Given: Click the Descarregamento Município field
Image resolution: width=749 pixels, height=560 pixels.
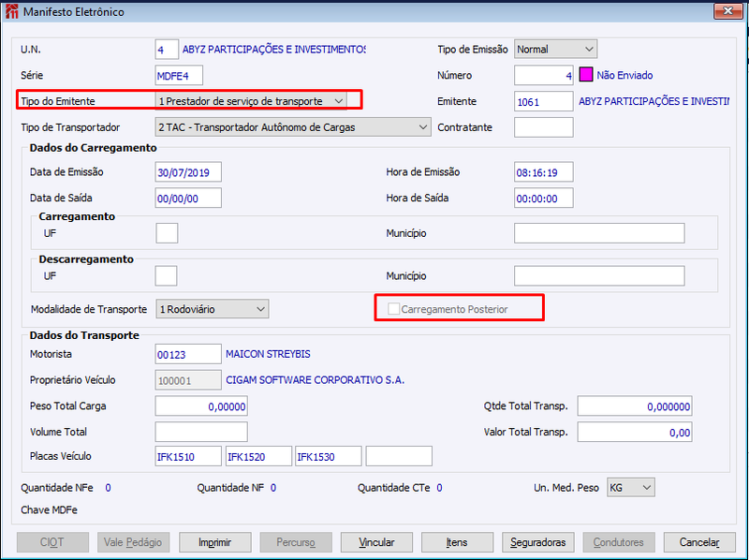Looking at the screenshot, I should coord(599,275).
